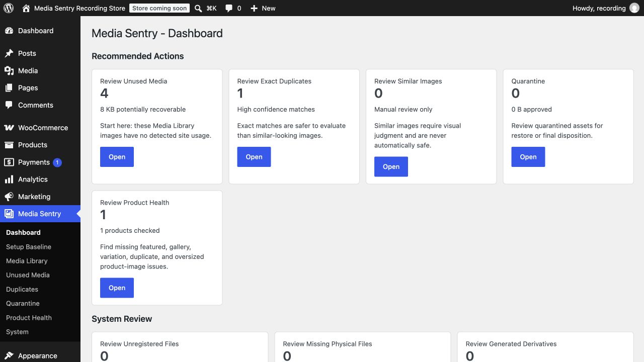Click the Recommended Actions heading
This screenshot has width=644, height=362.
(138, 56)
